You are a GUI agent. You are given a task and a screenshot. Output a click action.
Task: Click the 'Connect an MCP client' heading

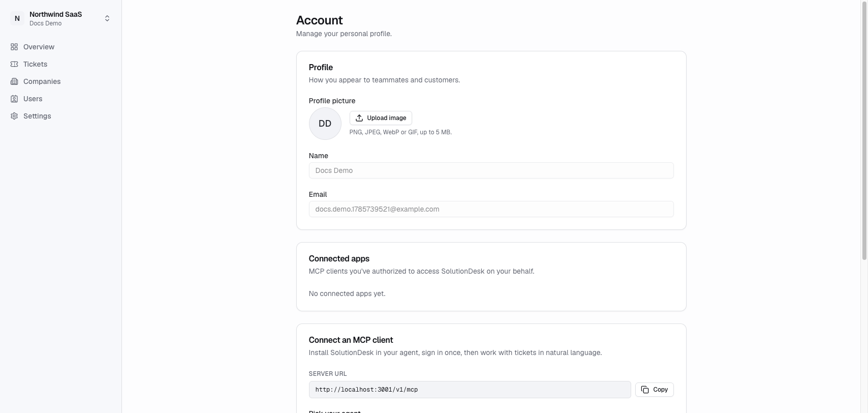(351, 340)
